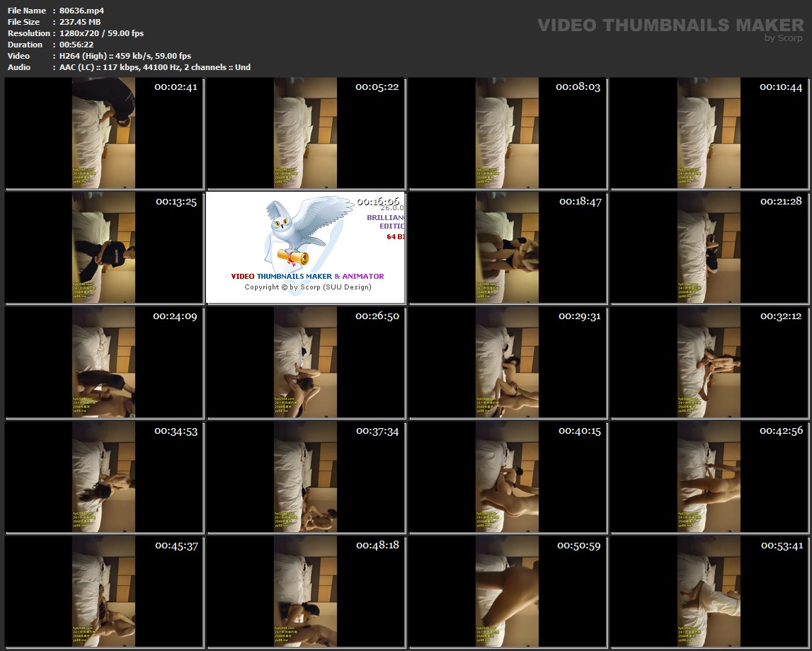The width and height of the screenshot is (812, 651).
Task: Click the AAC (LC) audio info line
Action: [x=155, y=67]
